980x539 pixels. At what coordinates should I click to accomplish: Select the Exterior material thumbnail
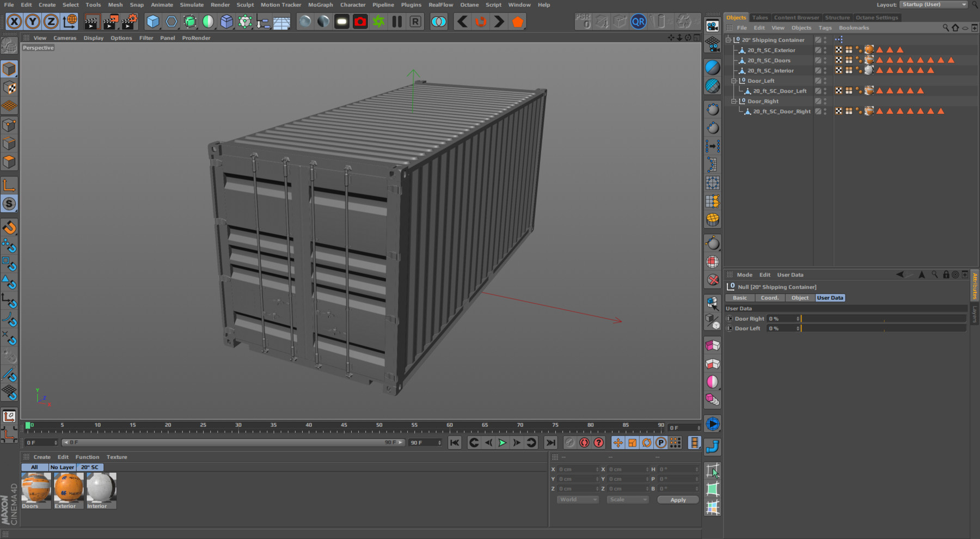pyautogui.click(x=69, y=487)
